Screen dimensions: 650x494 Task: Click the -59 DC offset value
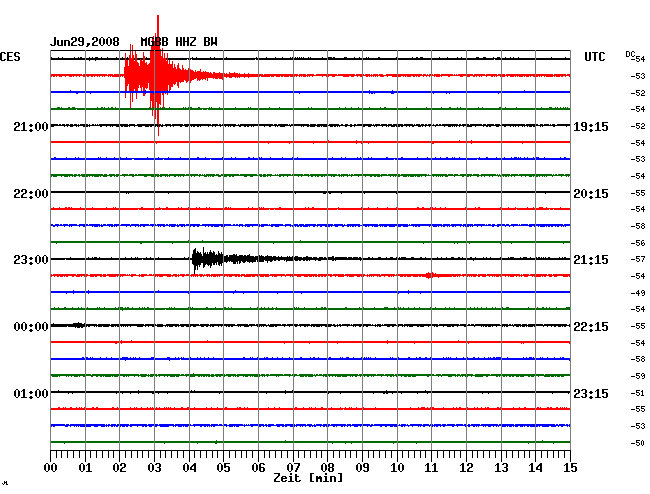point(638,376)
